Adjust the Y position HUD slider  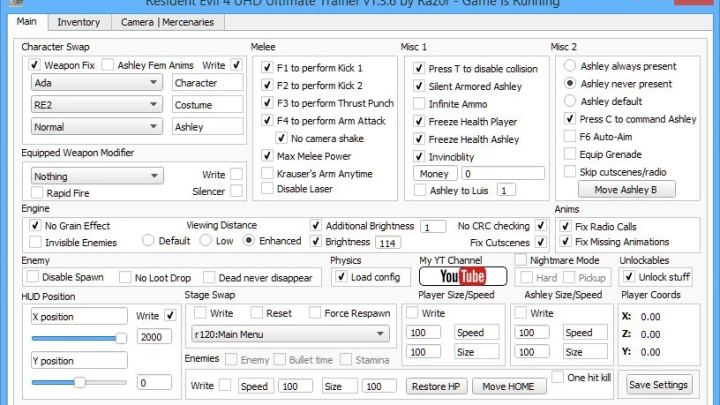[80, 382]
